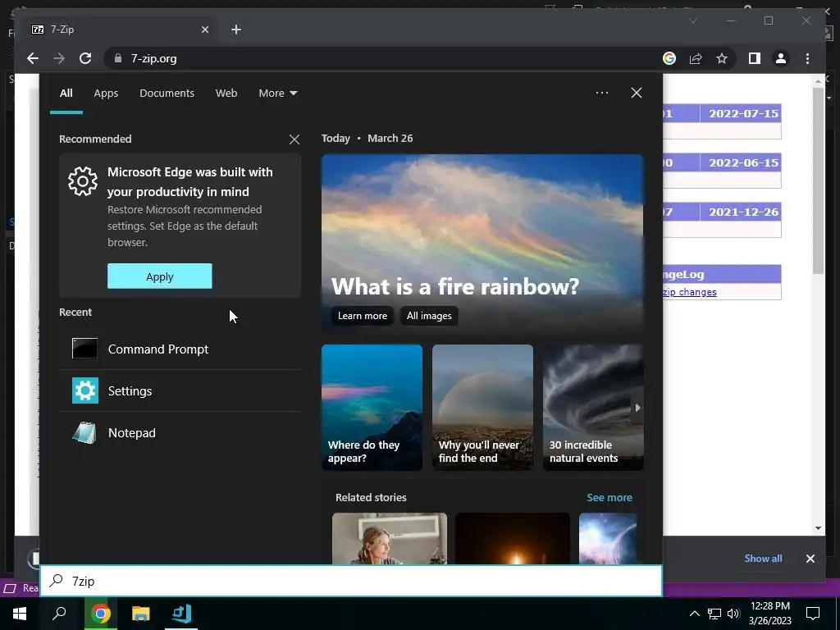This screenshot has height=630, width=840.
Task: Close the 7-Zip browser tab
Action: [204, 30]
